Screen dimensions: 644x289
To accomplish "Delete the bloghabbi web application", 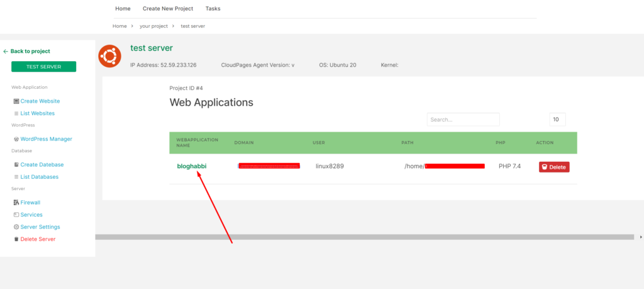I will coord(554,167).
